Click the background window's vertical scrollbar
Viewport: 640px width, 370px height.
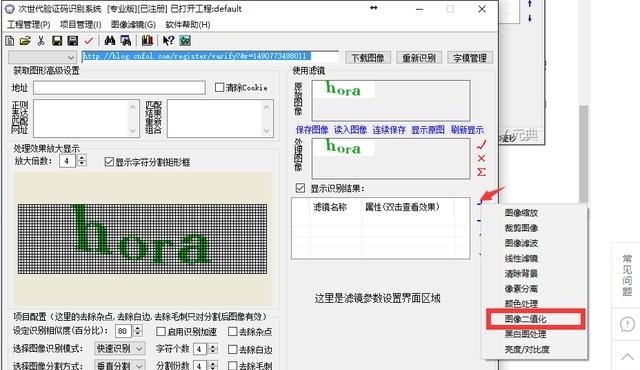point(584,154)
